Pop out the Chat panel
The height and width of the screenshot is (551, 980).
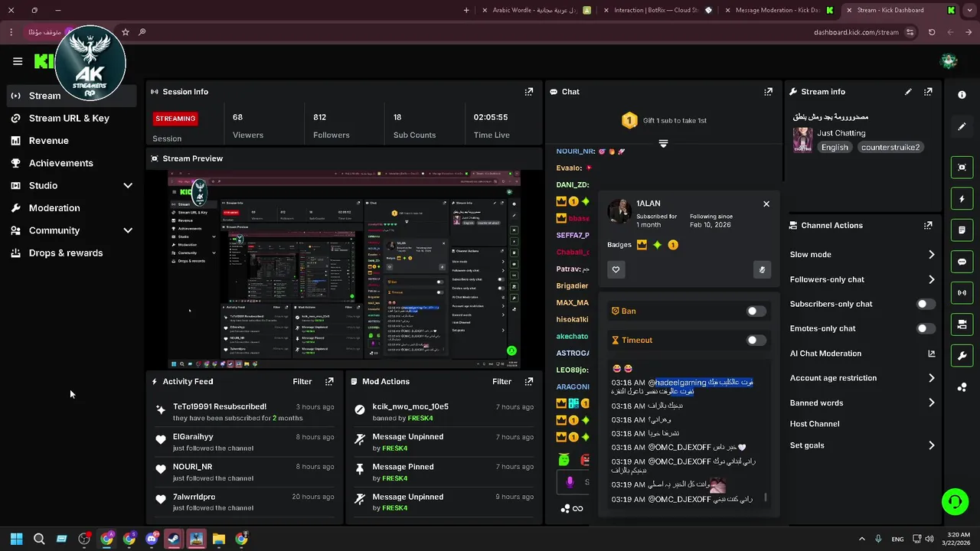click(768, 91)
